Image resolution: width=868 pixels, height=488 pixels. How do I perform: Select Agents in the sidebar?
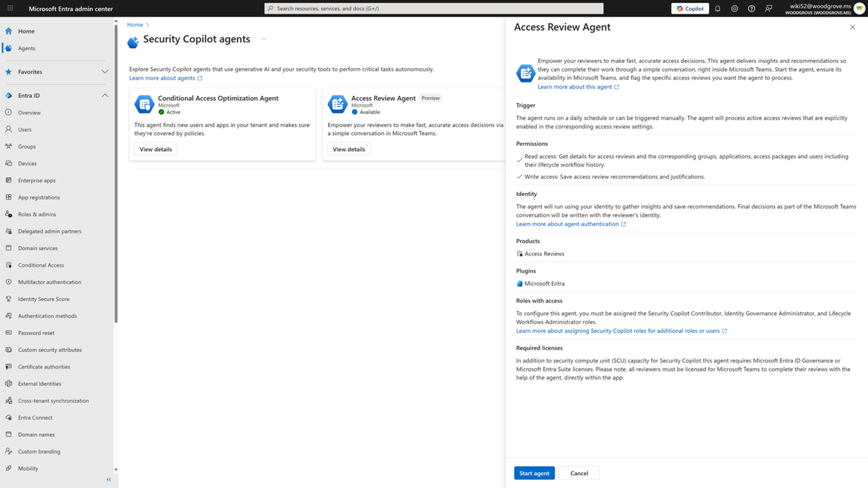[26, 48]
